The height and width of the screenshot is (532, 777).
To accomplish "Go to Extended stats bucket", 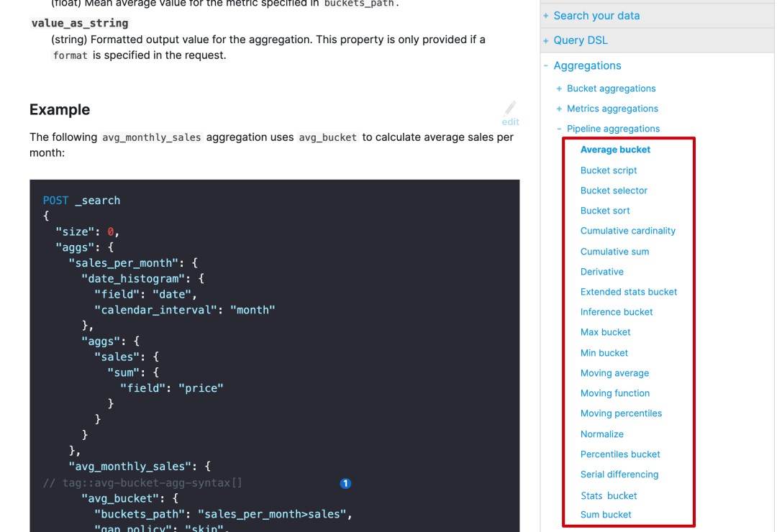I will click(628, 292).
